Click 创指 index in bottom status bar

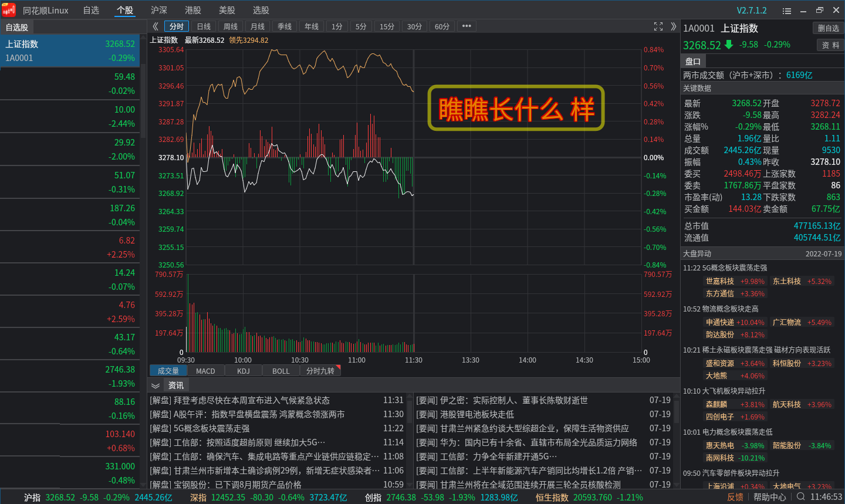point(373,498)
